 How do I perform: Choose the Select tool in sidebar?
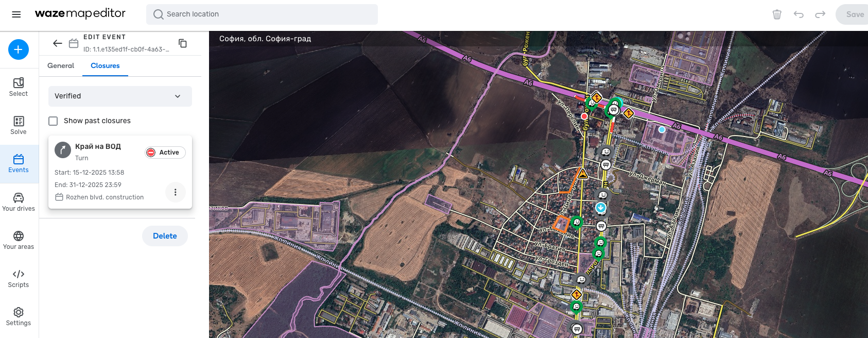tap(19, 87)
